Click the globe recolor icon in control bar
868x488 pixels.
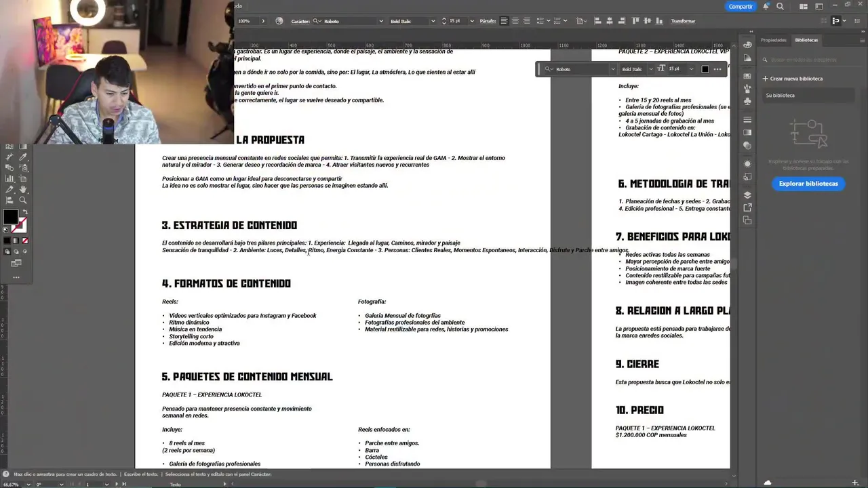[x=279, y=21]
